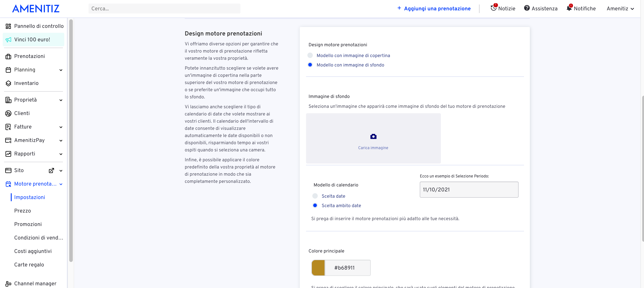Click the Carica immagine link
The height and width of the screenshot is (288, 644).
click(x=373, y=148)
